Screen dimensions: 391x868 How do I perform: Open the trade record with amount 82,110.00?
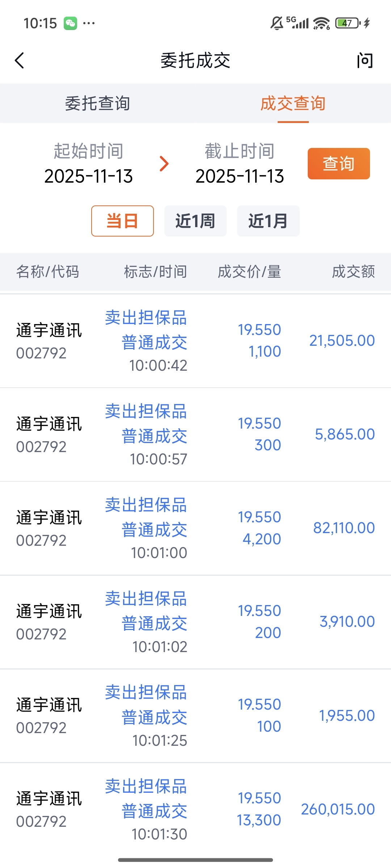click(x=195, y=528)
